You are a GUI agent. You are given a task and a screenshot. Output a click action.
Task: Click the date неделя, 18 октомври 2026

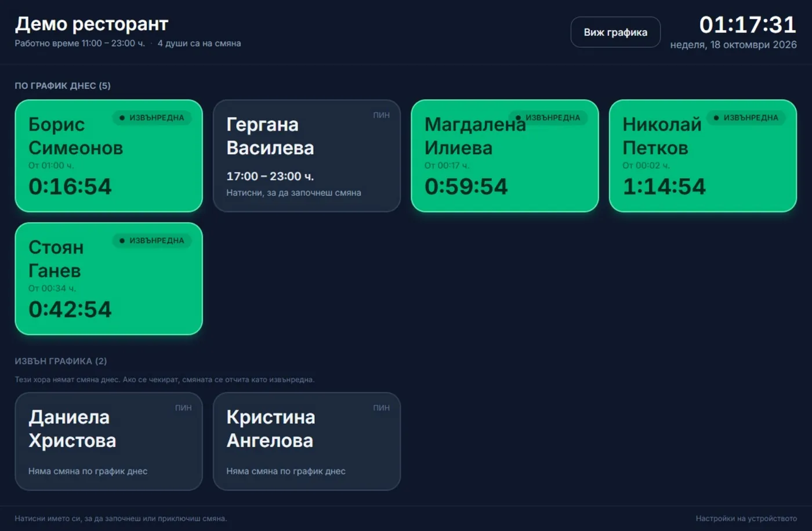point(733,45)
